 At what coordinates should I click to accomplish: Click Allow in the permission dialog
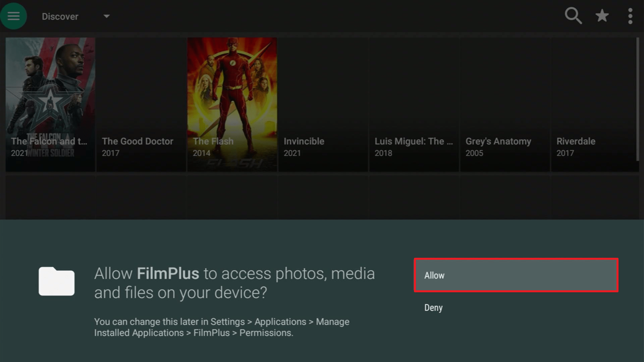pyautogui.click(x=516, y=275)
